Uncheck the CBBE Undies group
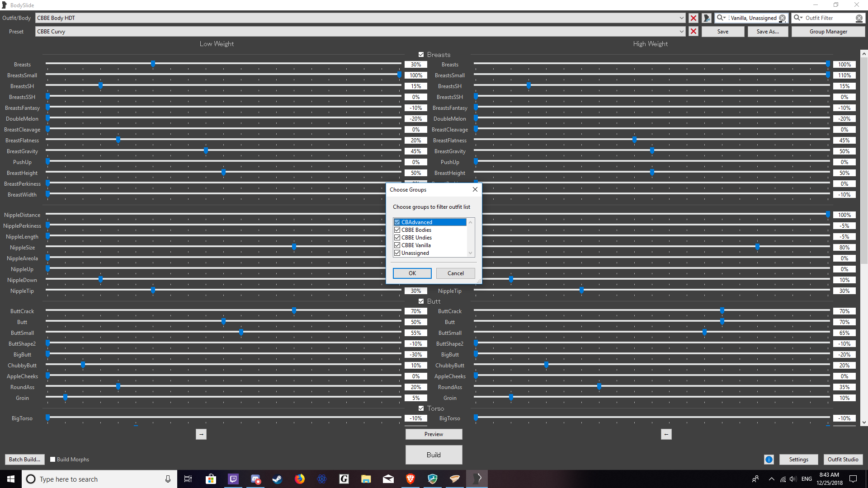The width and height of the screenshot is (868, 488). click(x=397, y=238)
